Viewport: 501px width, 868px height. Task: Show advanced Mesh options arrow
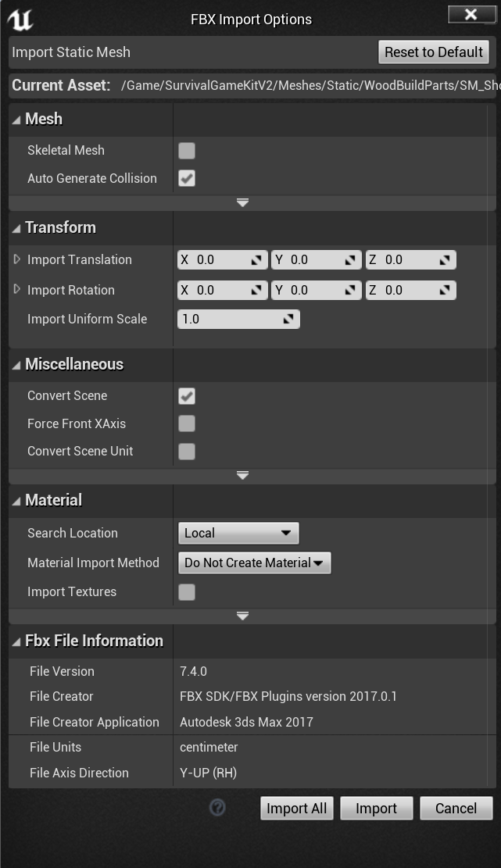tap(242, 202)
